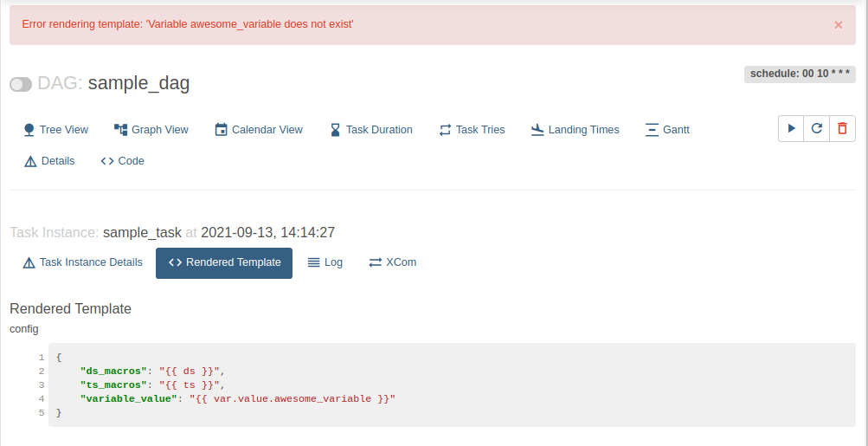Click the sample_task task instance name
The width and height of the screenshot is (868, 446).
142,232
